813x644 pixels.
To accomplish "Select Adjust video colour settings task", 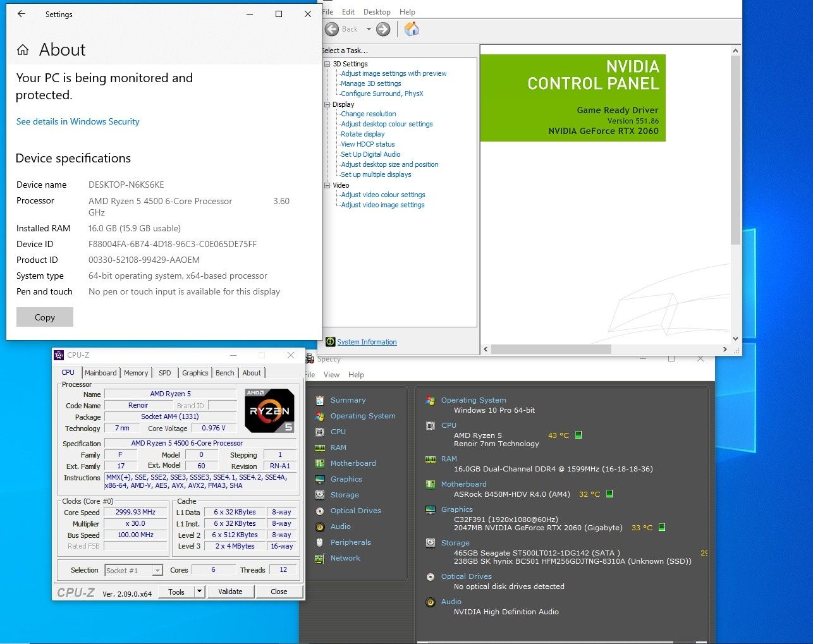I will click(x=383, y=195).
